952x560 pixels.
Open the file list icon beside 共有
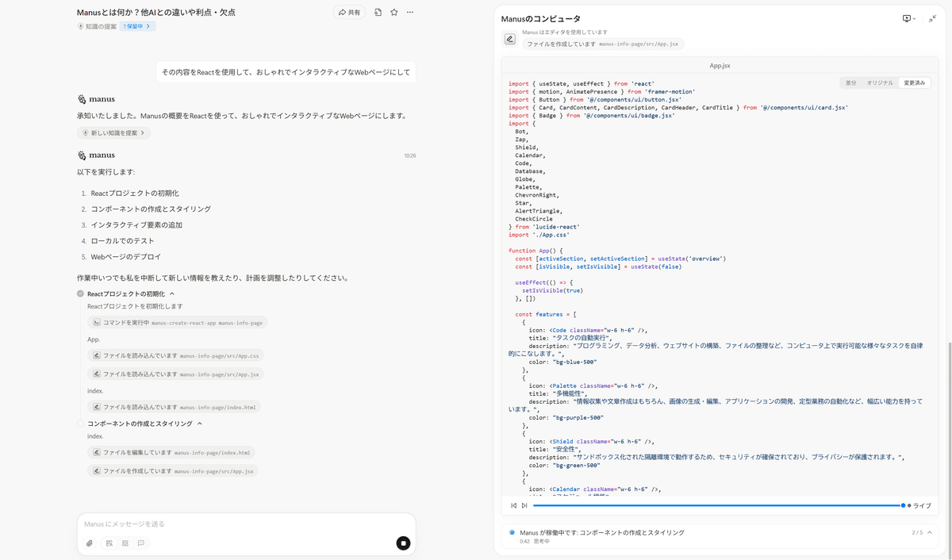coord(378,12)
